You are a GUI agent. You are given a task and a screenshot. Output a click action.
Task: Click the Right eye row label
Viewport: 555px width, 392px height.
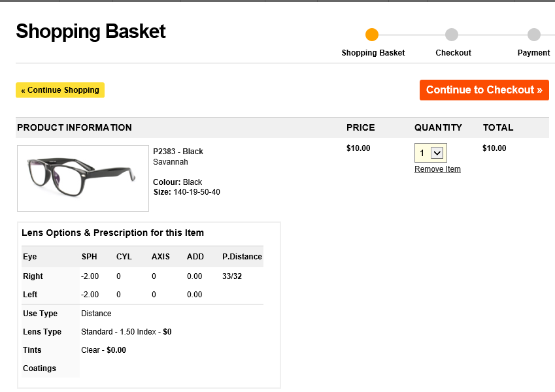tap(33, 276)
